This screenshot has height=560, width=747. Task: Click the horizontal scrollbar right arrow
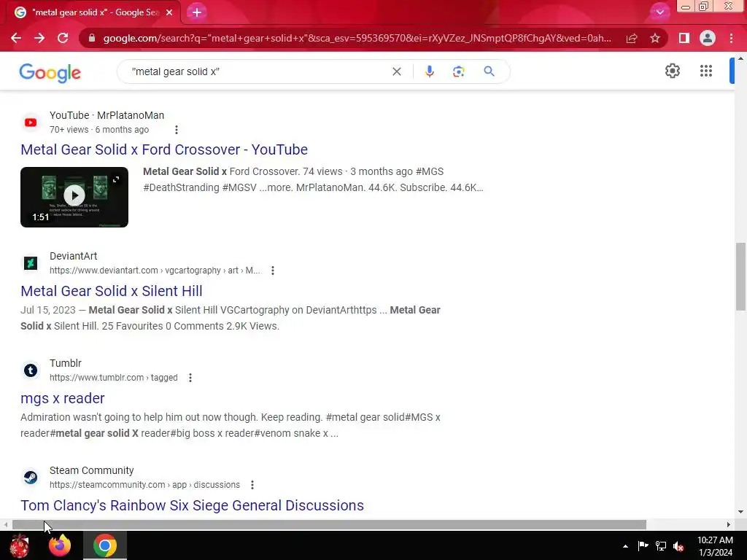(x=728, y=524)
